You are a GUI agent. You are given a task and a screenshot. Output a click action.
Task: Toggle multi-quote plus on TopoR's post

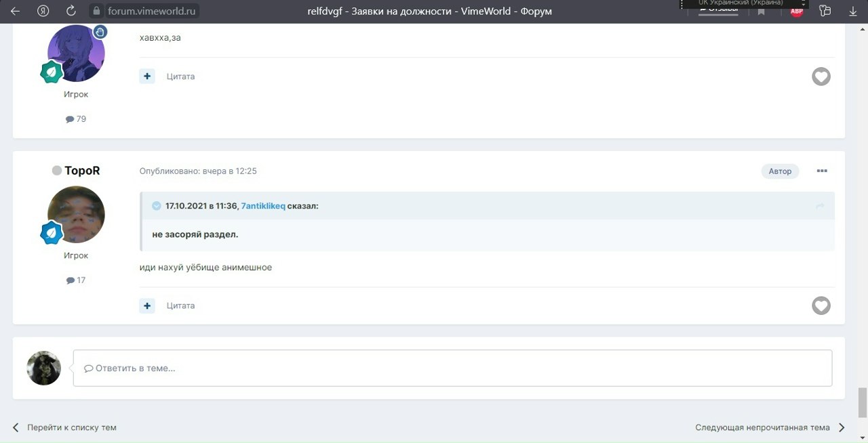coord(147,305)
